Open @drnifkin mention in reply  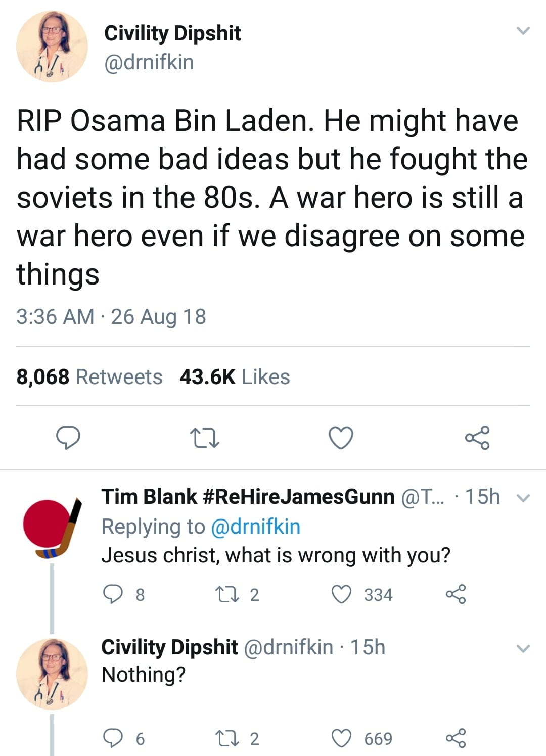click(x=255, y=527)
